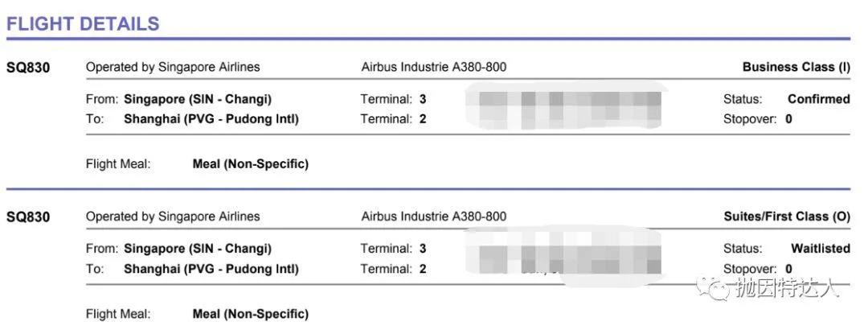The image size is (868, 326).
Task: Click the Waitlisted status text
Action: coord(821,249)
